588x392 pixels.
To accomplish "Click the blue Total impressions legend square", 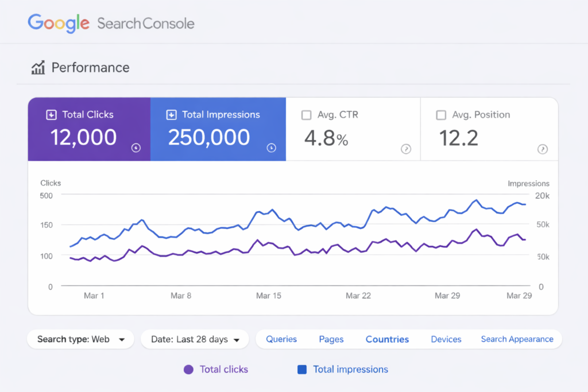I will [302, 370].
